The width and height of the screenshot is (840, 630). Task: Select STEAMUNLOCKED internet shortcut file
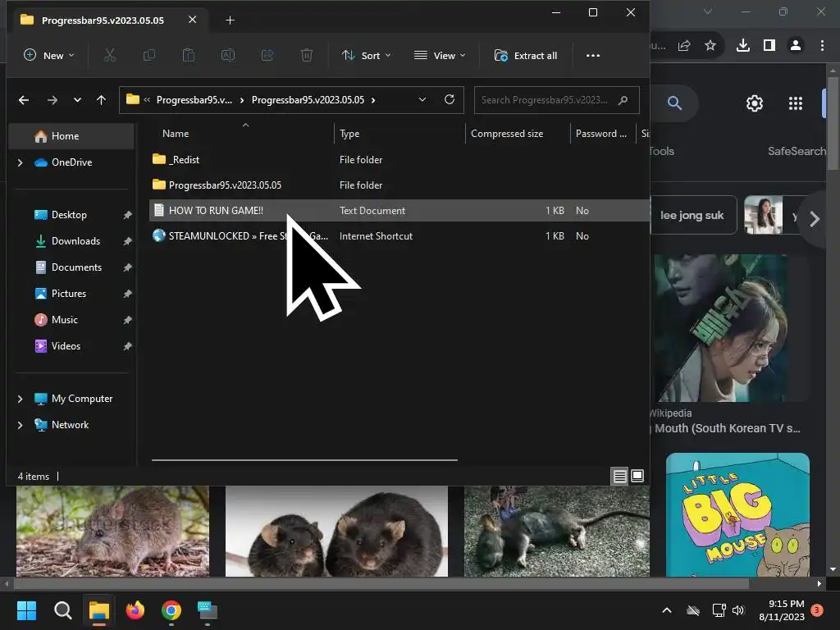399,235
